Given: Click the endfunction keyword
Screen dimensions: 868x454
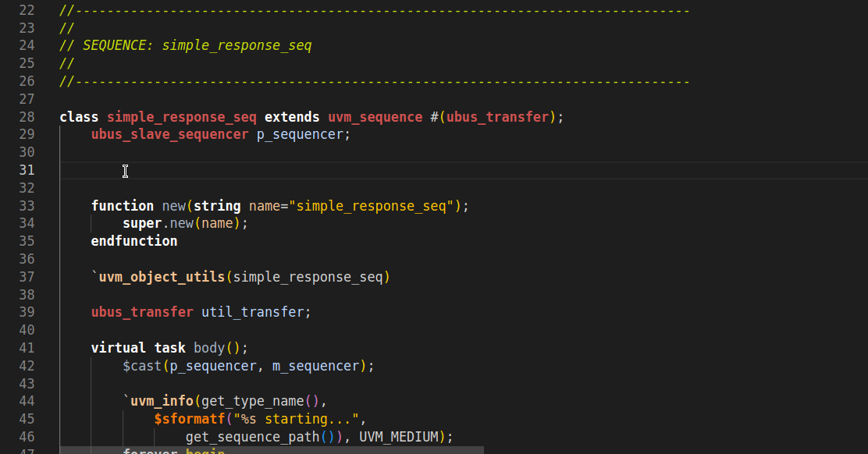Looking at the screenshot, I should [x=133, y=240].
